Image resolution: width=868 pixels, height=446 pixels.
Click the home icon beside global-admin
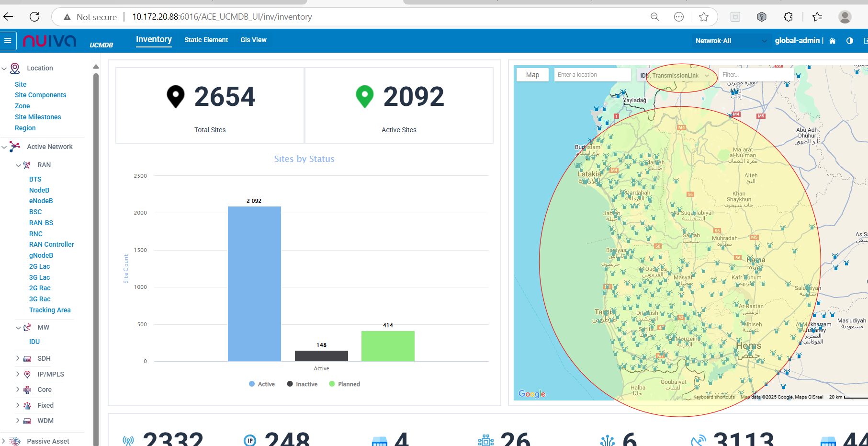tap(833, 41)
